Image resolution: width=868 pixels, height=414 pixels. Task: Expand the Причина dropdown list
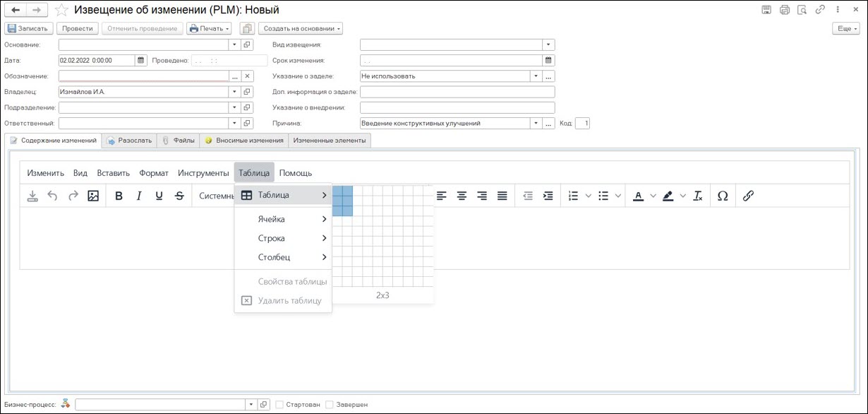click(x=536, y=124)
